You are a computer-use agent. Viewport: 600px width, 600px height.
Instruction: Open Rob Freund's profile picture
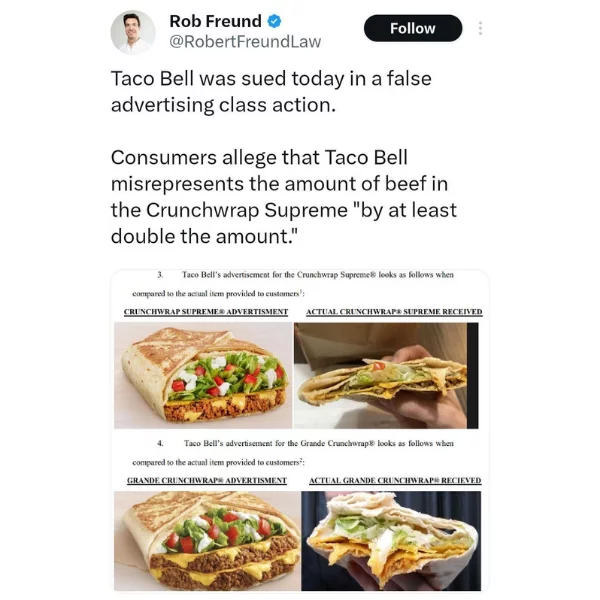[133, 32]
